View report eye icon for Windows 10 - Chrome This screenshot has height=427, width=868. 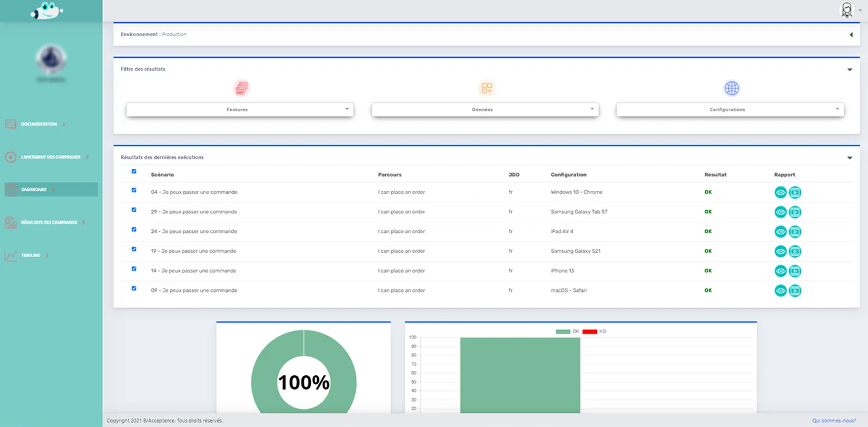click(781, 193)
